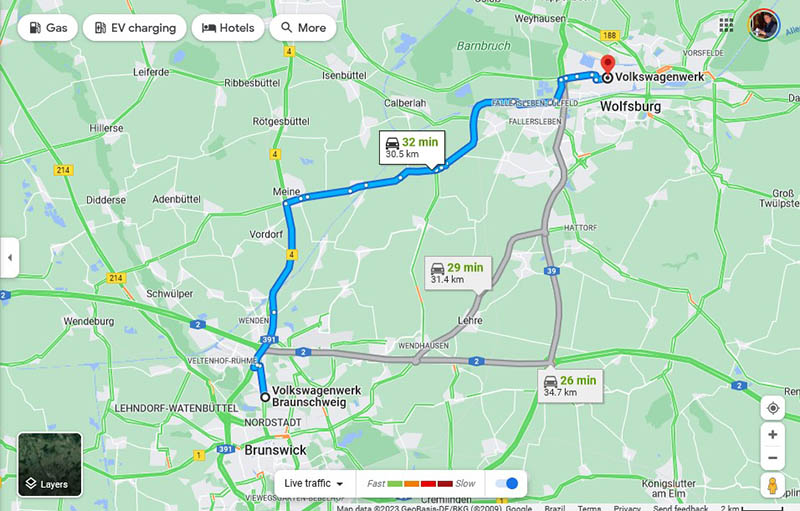The image size is (800, 511).
Task: Select the Hotels category chip
Action: click(x=228, y=28)
